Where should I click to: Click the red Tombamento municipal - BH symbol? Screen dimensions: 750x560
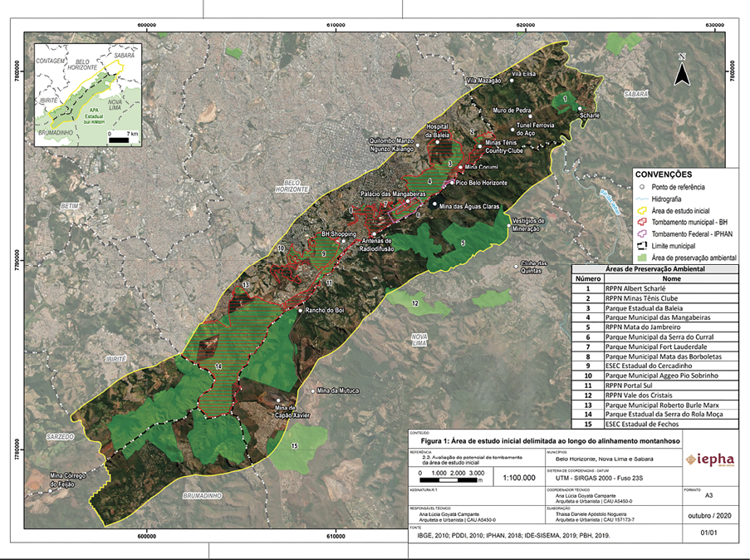click(640, 223)
